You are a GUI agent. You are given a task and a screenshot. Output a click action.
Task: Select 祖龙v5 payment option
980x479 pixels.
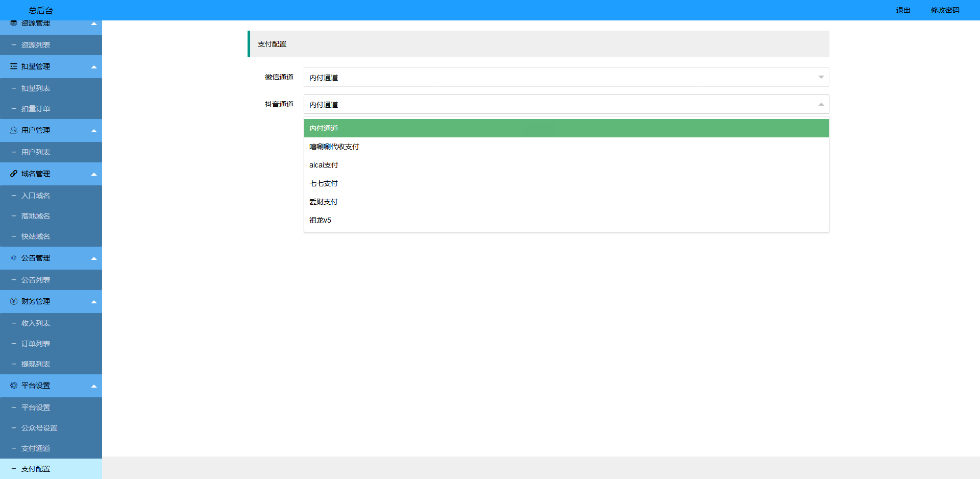(320, 220)
